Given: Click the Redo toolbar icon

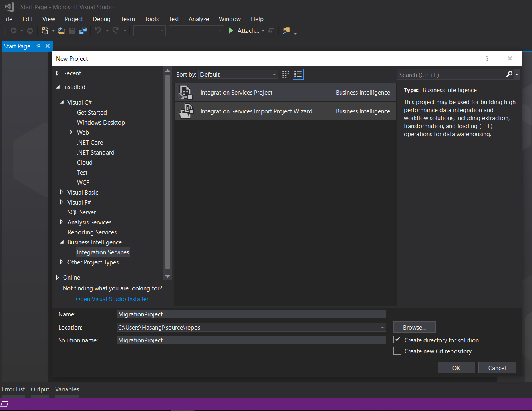Looking at the screenshot, I should 115,30.
